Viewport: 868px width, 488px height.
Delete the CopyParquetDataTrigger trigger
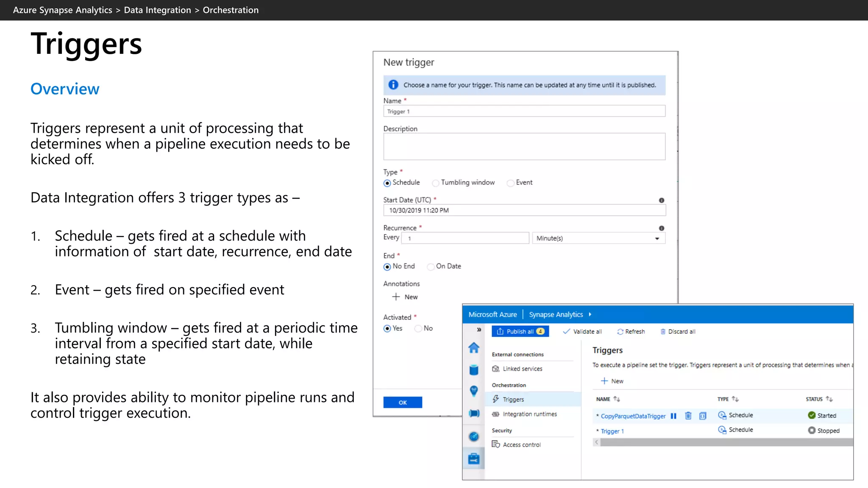point(688,416)
